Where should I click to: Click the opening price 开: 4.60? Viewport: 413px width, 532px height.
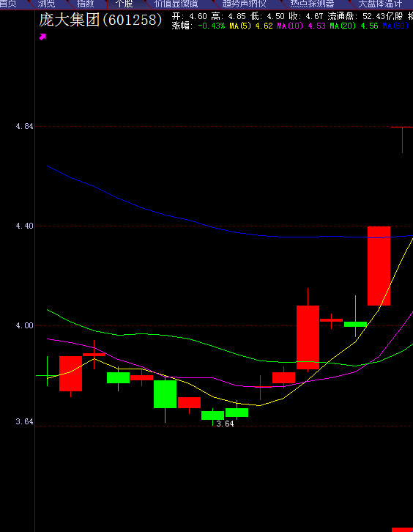(x=189, y=16)
